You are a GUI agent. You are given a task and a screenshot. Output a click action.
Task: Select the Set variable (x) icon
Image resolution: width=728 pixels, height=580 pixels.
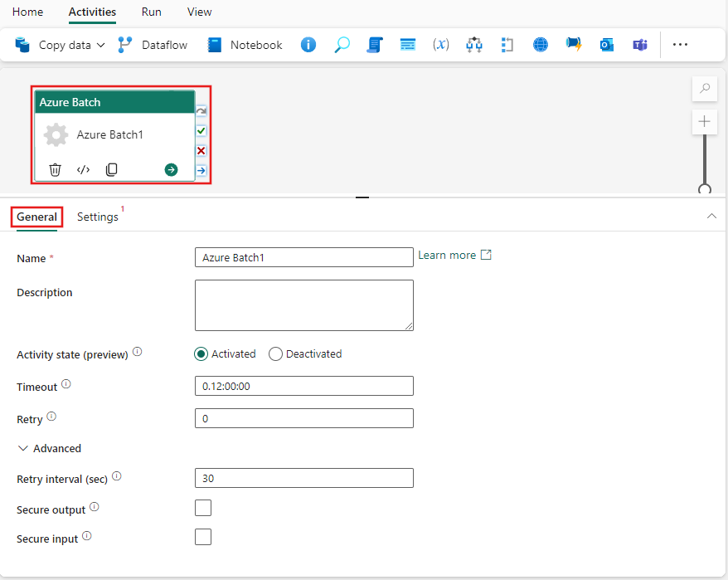coord(441,45)
